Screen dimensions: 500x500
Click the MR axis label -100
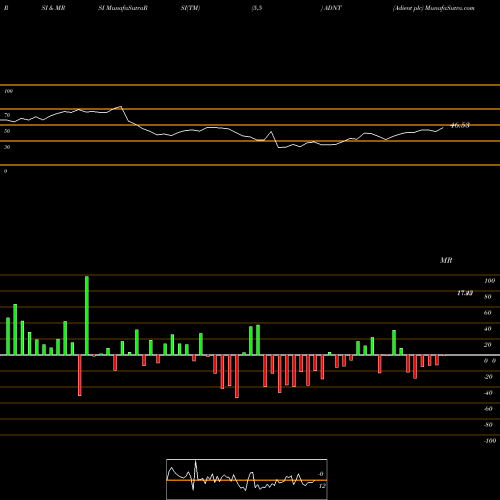[490, 441]
